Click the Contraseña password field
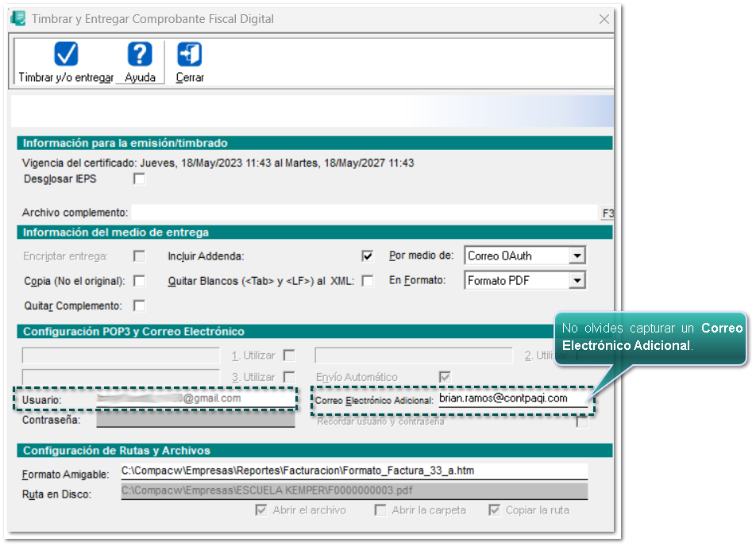 point(195,420)
